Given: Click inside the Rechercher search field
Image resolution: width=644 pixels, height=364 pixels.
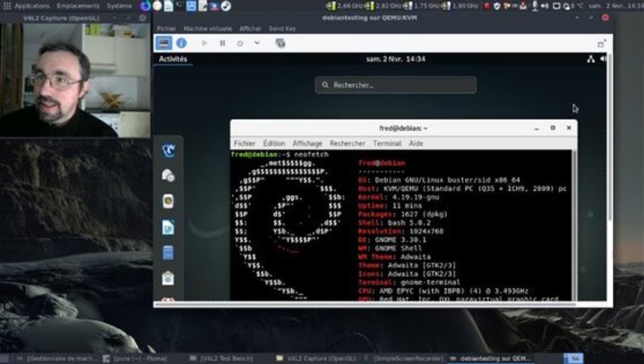Looking at the screenshot, I should coord(395,85).
